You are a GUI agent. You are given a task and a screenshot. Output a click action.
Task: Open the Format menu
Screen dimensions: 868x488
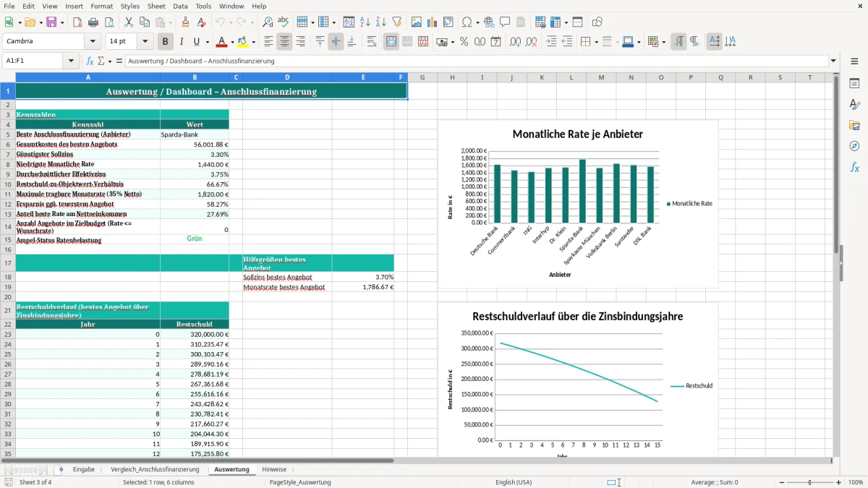pos(101,6)
